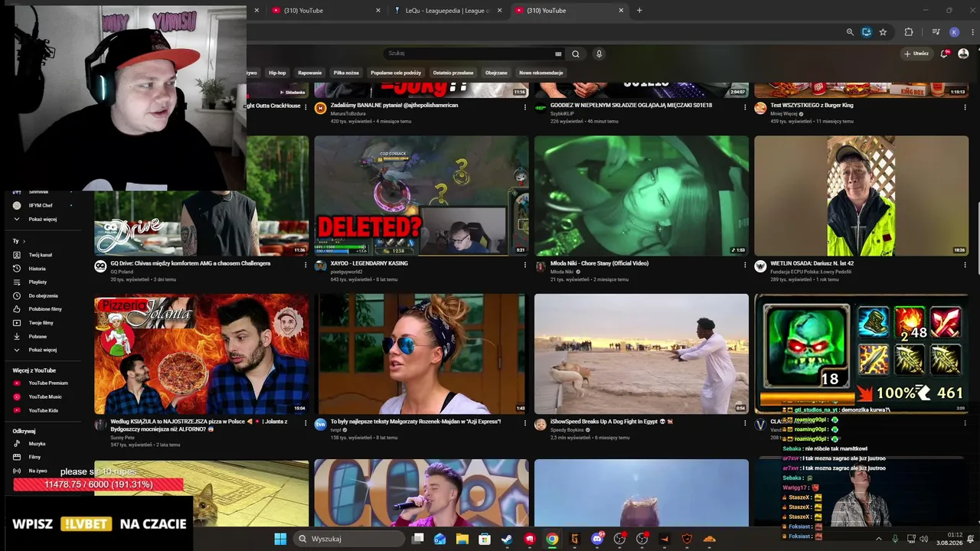This screenshot has width=980, height=551.
Task: Expand the Ty section chevron
Action: (x=24, y=241)
